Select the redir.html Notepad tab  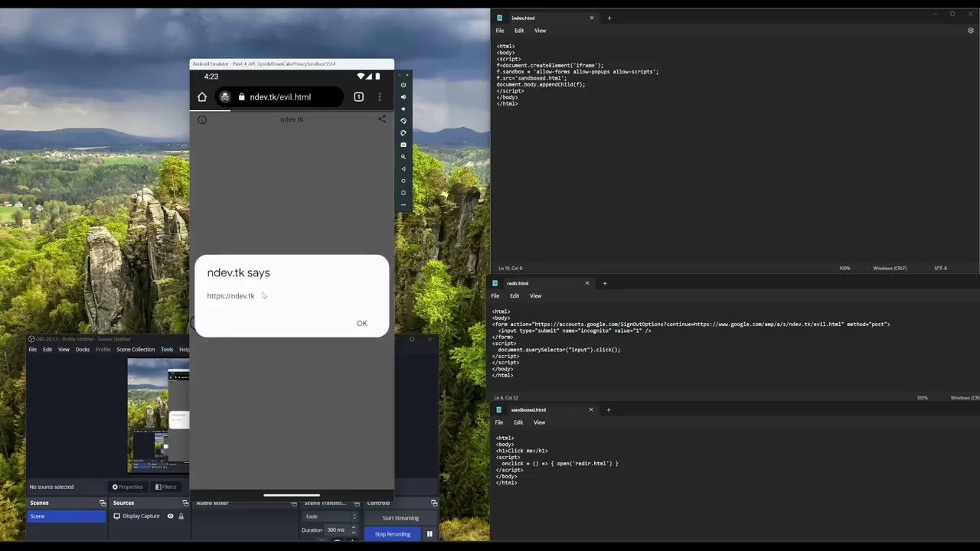click(541, 283)
